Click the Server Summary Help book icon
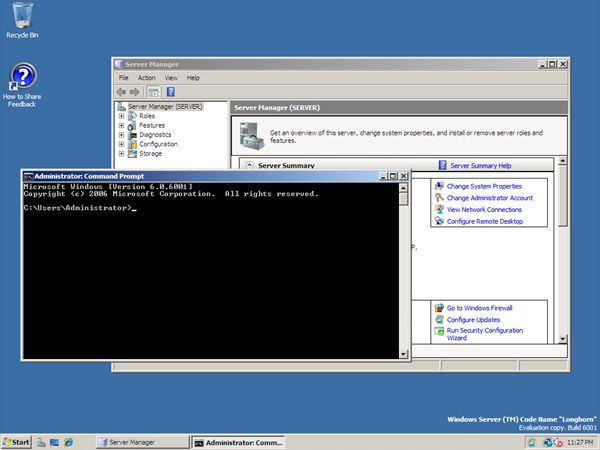Screen dimensions: 600x450 pyautogui.click(x=442, y=165)
